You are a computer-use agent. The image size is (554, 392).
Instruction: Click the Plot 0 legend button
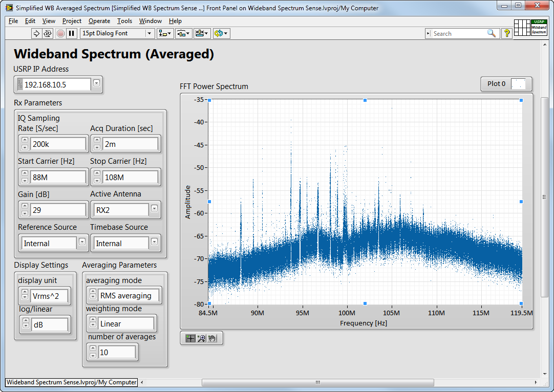click(x=496, y=84)
